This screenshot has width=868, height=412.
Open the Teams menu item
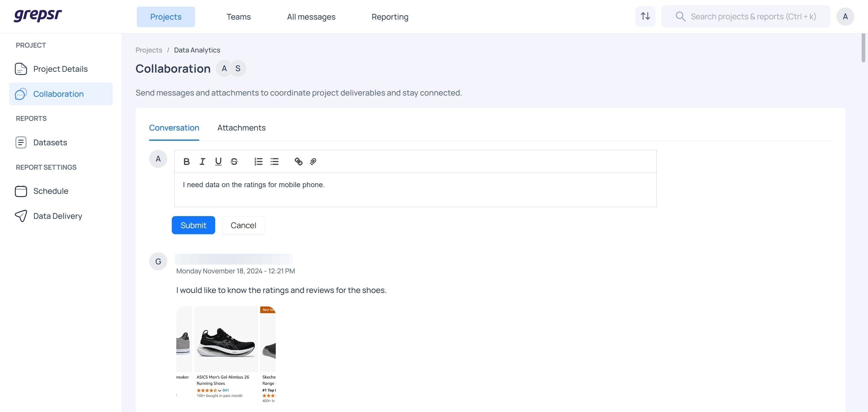[x=239, y=17]
